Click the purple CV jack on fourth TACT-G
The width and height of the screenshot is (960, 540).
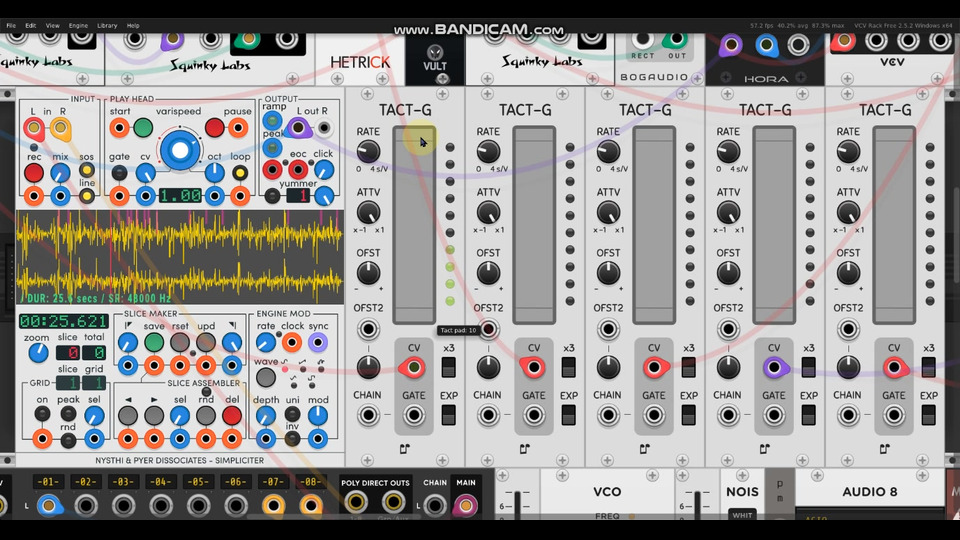point(773,367)
